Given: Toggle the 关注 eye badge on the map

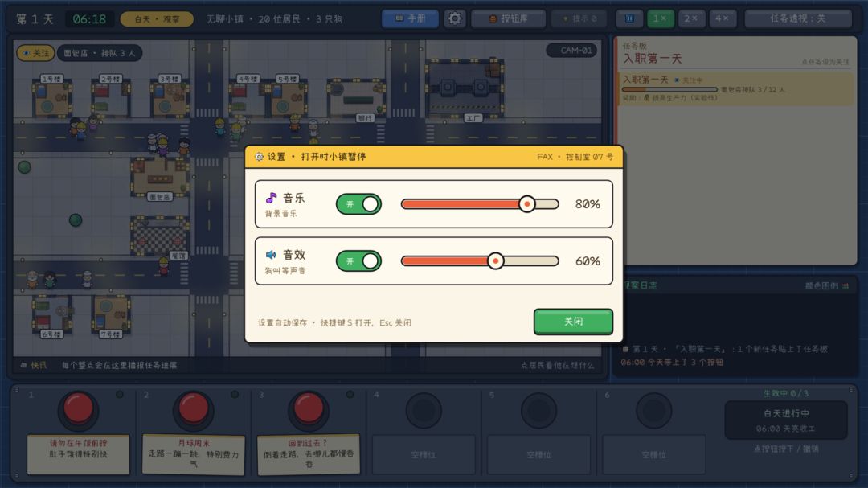Looking at the screenshot, I should 35,53.
